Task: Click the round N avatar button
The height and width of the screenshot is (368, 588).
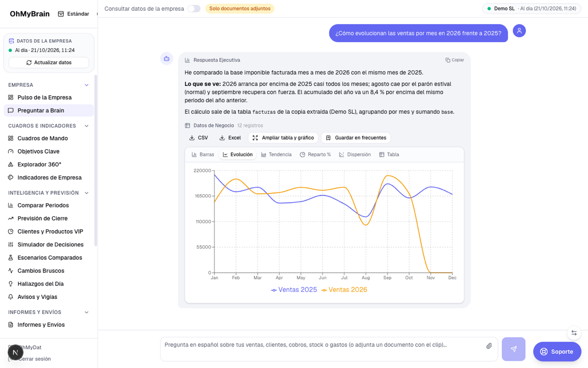Action: click(x=16, y=352)
